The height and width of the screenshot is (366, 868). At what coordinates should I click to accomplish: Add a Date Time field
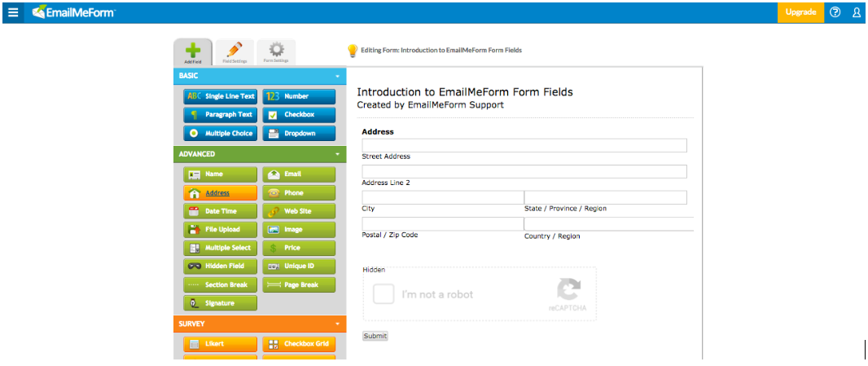[x=221, y=211]
